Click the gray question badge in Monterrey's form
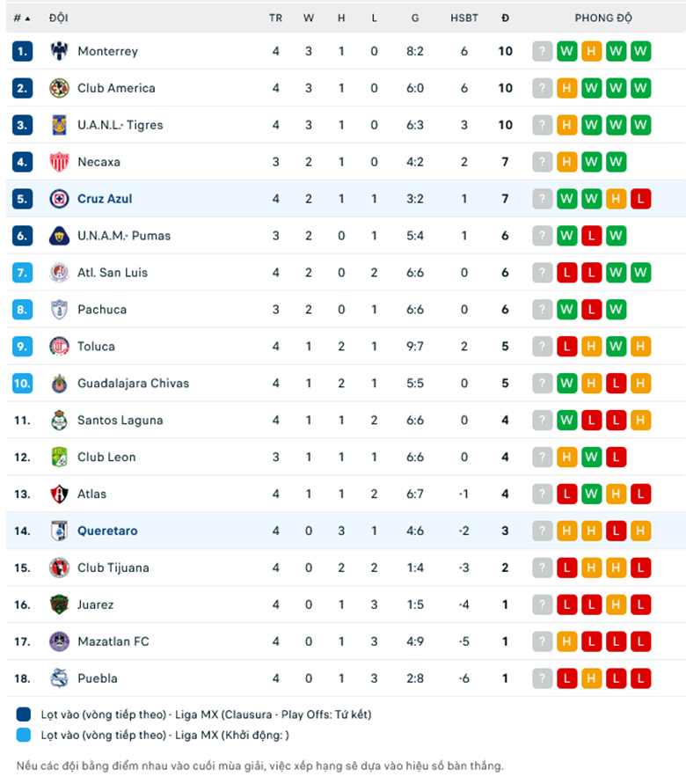This screenshot has height=784, width=686. click(x=541, y=51)
